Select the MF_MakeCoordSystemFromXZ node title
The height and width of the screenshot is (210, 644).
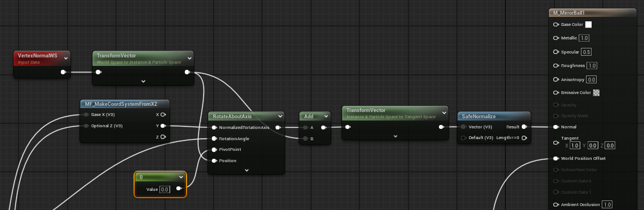click(x=121, y=104)
